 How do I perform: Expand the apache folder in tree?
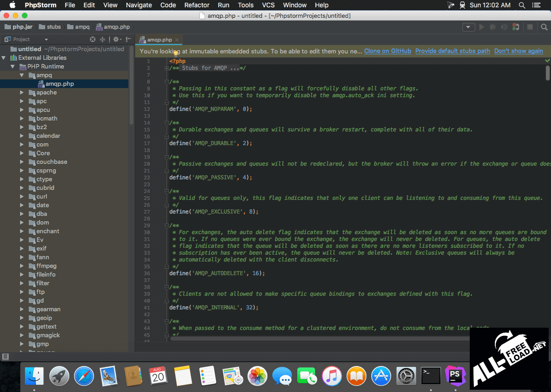[x=22, y=93]
